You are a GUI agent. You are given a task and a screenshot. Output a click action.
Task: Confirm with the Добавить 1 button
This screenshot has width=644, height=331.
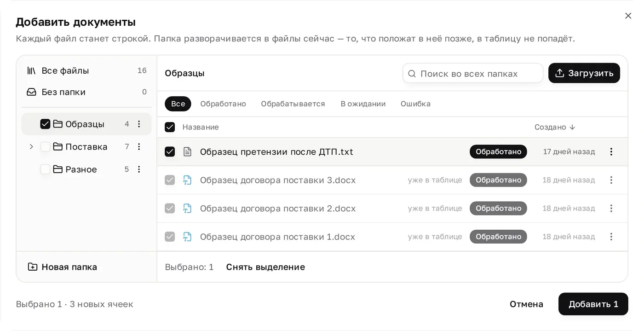(593, 304)
